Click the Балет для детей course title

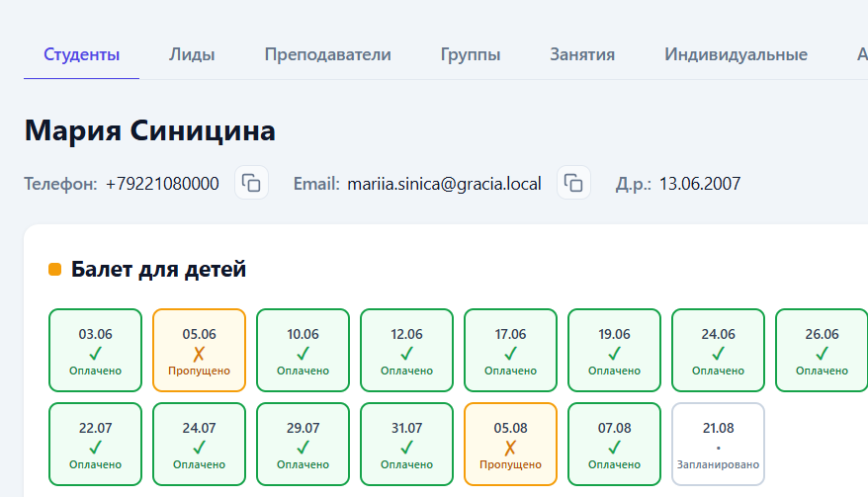coord(158,270)
